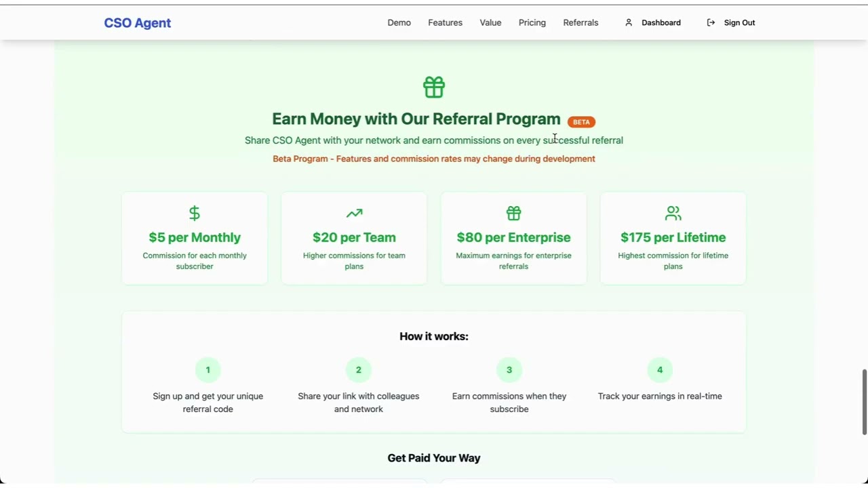Click the step 4 circle badge
868x488 pixels.
660,370
